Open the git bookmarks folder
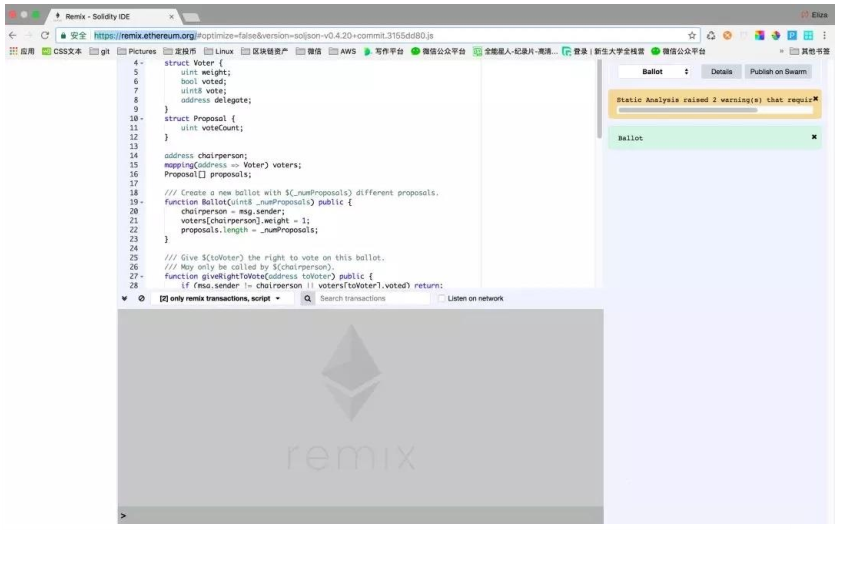 click(x=100, y=51)
